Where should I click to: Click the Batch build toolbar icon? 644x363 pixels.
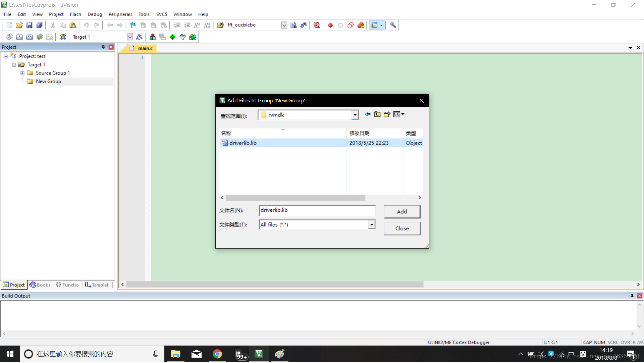[40, 37]
